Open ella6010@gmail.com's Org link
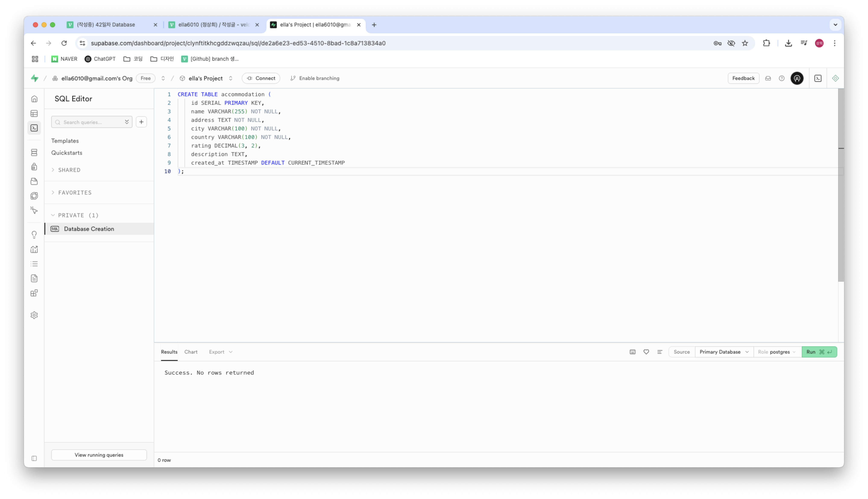 [x=97, y=78]
